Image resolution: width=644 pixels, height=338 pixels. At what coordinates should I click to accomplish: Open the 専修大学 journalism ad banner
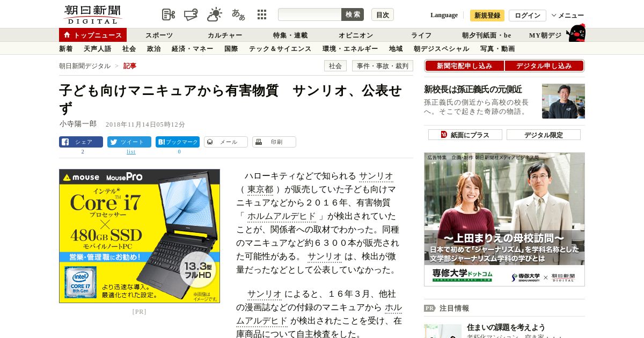pos(504,219)
